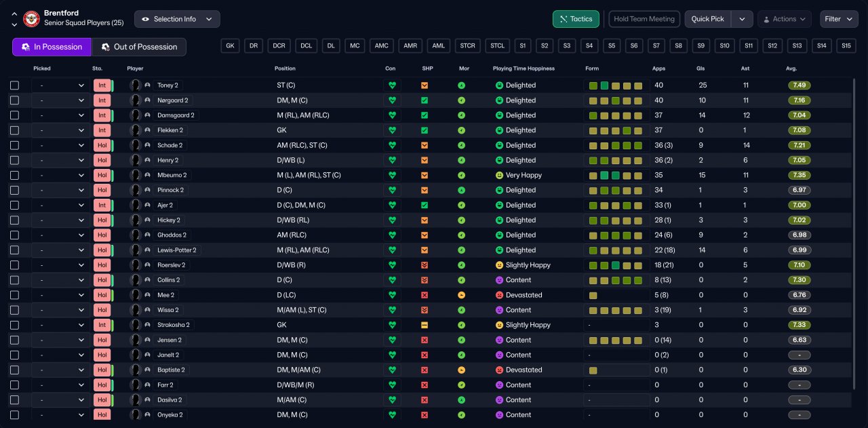
Task: Click Mbeumo's player silhouette icon
Action: point(136,175)
